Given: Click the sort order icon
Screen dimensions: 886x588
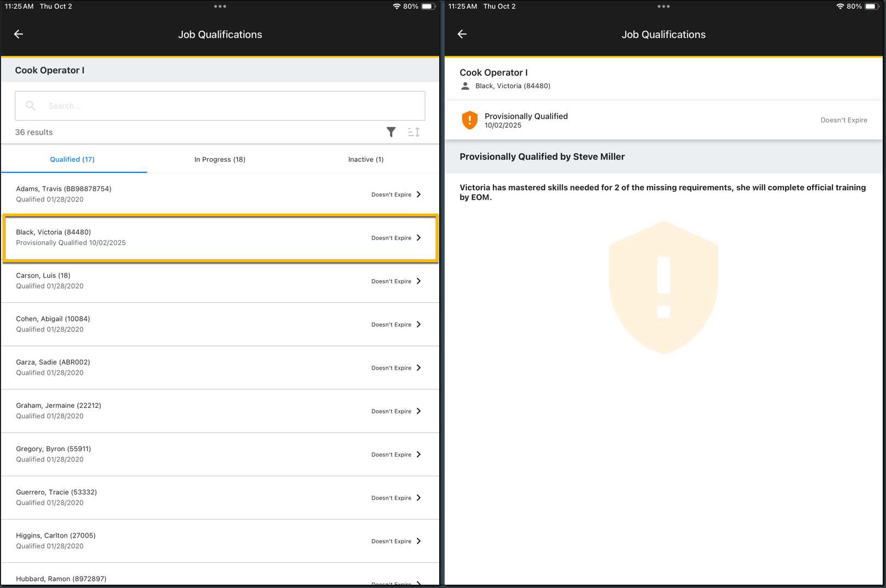Looking at the screenshot, I should pos(413,132).
